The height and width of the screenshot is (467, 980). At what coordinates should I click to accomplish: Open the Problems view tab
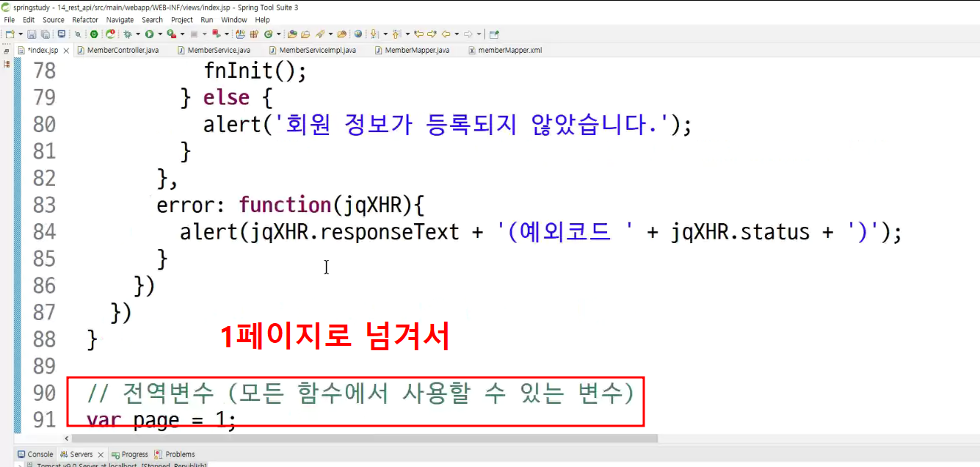pos(175,455)
